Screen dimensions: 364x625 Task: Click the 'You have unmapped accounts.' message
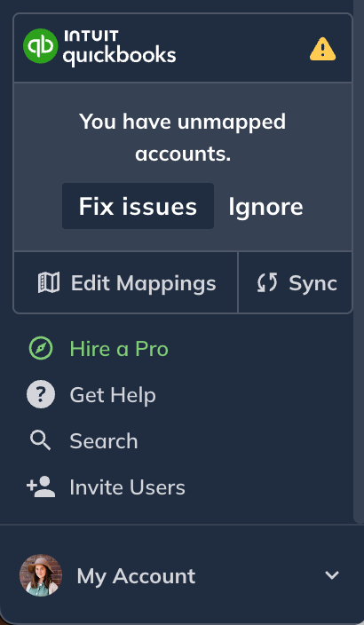[183, 137]
